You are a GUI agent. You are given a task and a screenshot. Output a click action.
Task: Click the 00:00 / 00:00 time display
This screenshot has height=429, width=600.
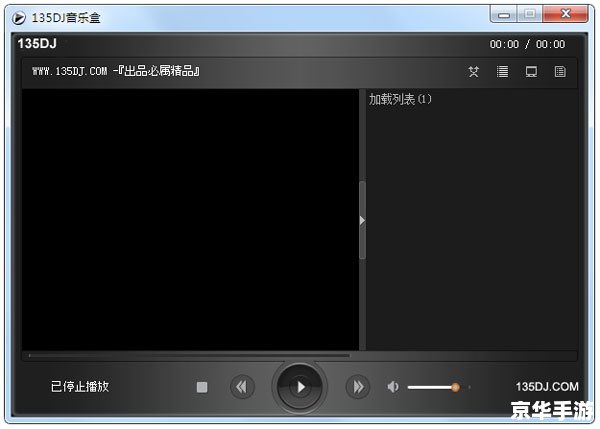527,44
